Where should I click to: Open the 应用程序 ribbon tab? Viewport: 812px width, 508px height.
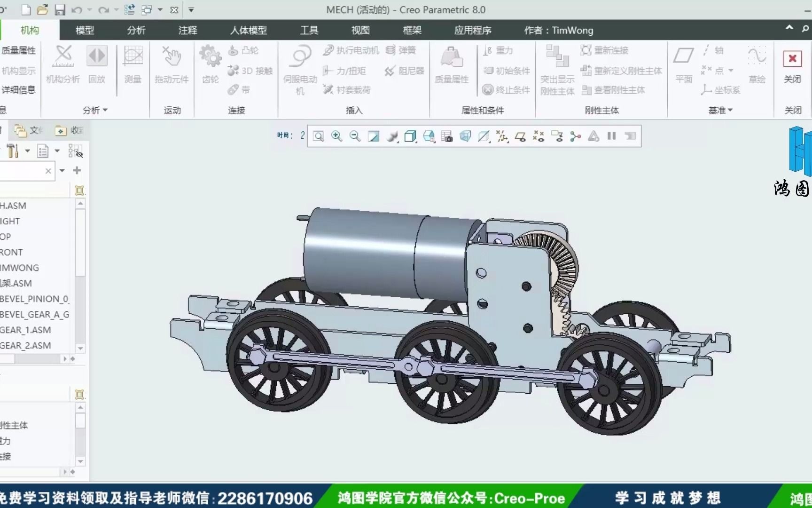point(473,30)
